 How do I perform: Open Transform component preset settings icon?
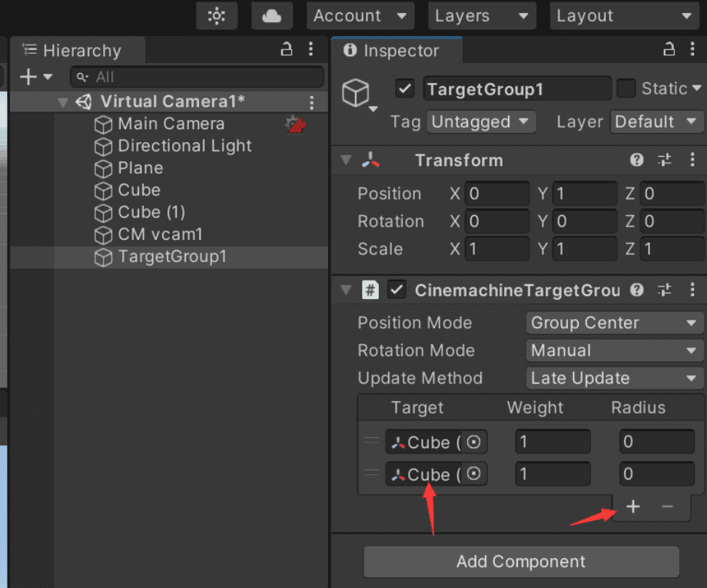(664, 160)
